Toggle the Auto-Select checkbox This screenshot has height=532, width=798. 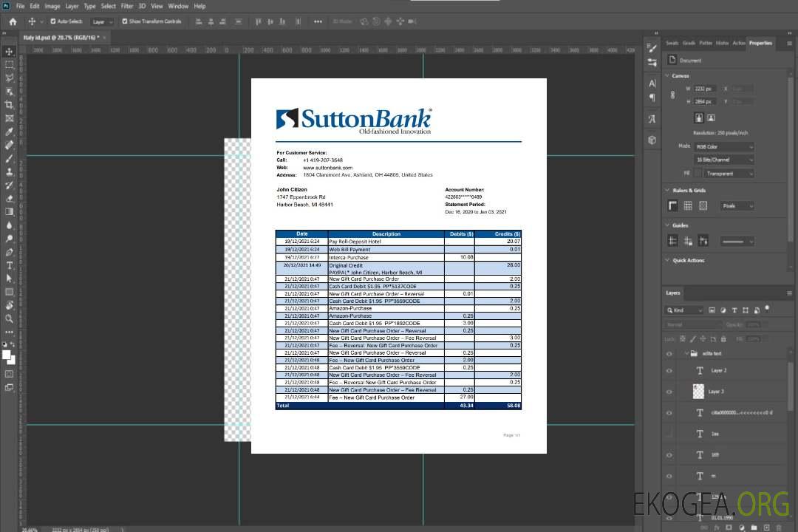[53, 21]
